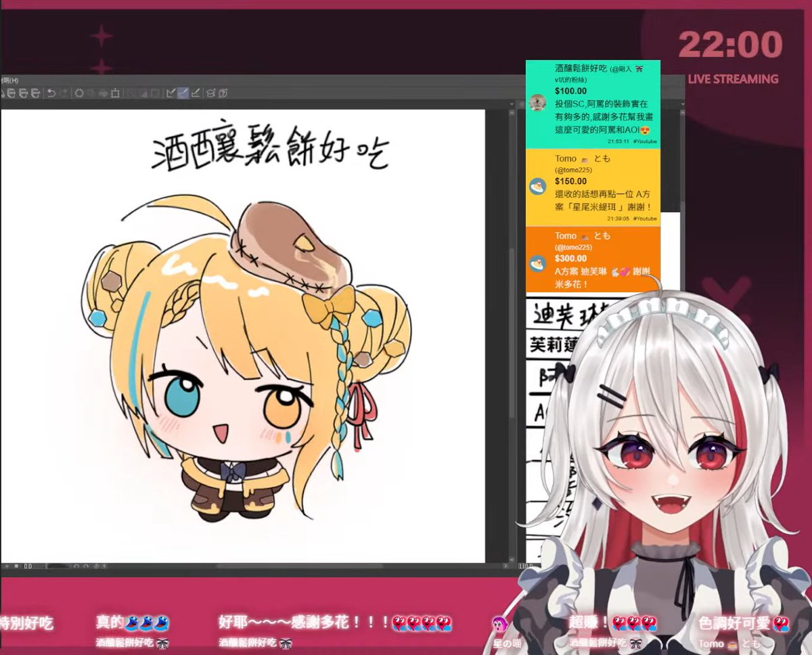This screenshot has height=655, width=812.
Task: Select the Fill icon in the command bar
Action: (103, 93)
